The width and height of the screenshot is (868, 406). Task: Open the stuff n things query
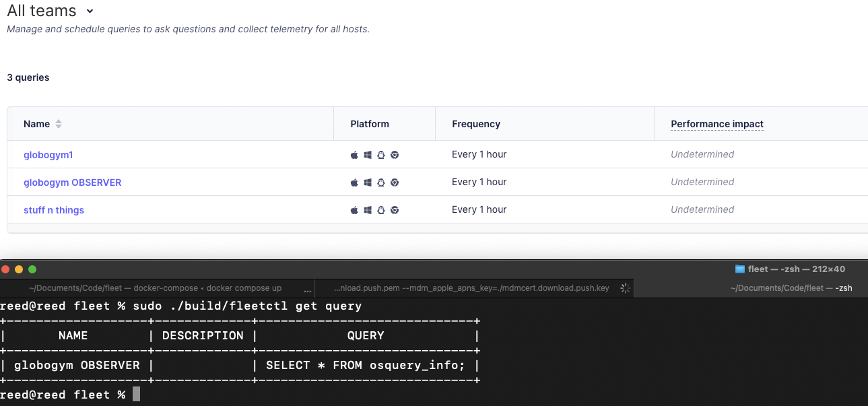click(x=54, y=210)
